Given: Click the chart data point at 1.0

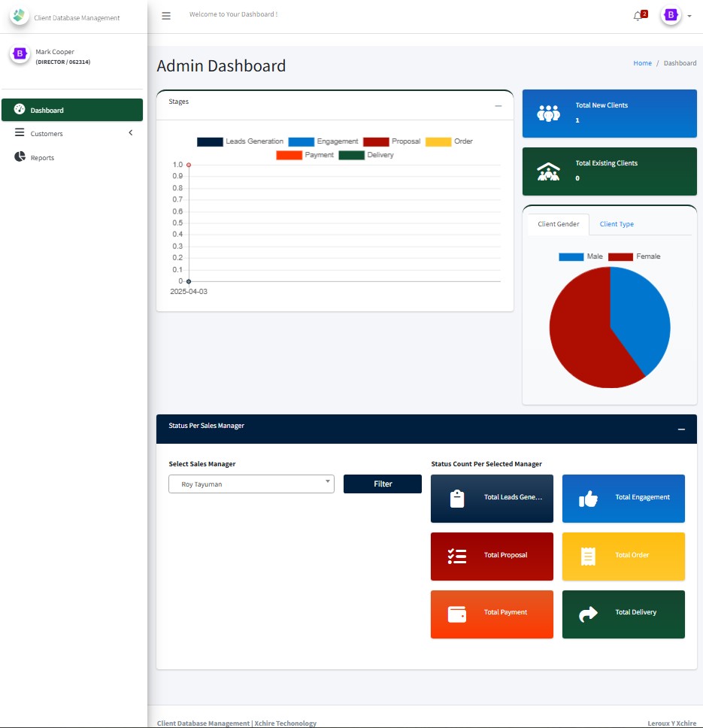Looking at the screenshot, I should (189, 165).
